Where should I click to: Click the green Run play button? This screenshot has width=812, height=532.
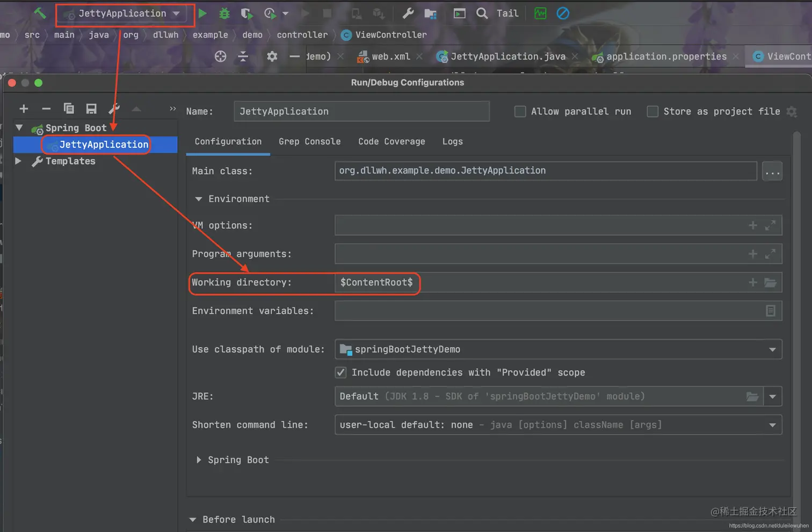202,13
